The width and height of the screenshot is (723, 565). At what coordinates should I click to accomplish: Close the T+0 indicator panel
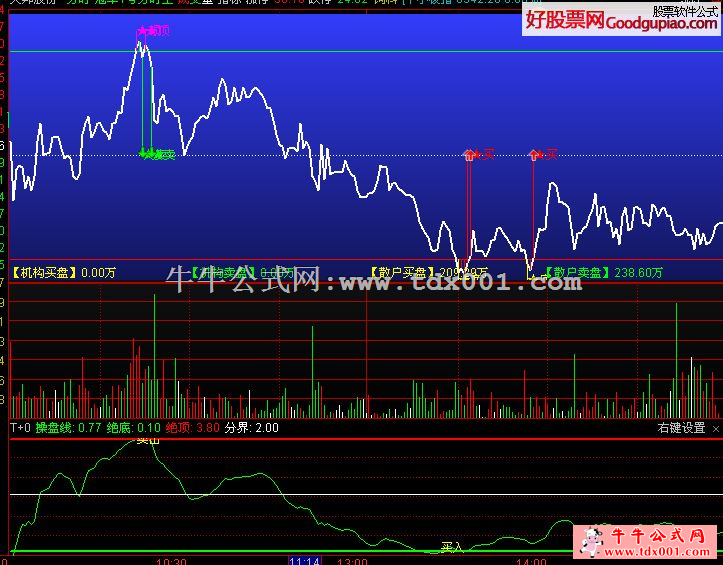click(x=715, y=428)
